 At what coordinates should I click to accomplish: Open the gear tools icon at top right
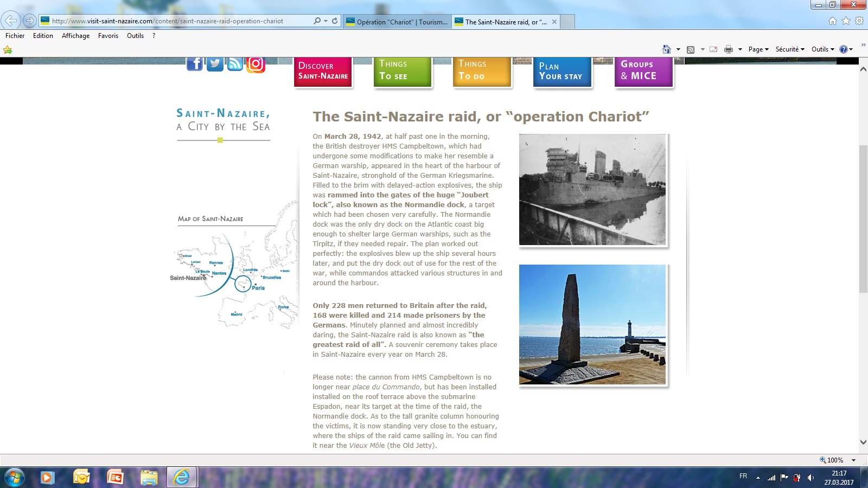(x=859, y=21)
